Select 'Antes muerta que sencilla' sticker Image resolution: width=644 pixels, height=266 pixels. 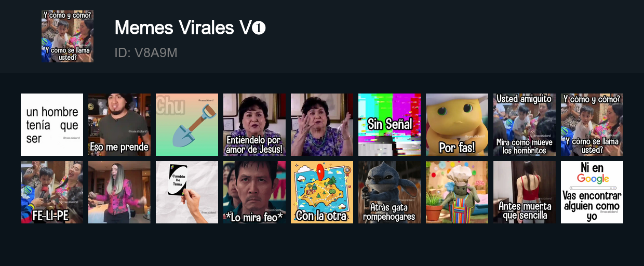(525, 192)
